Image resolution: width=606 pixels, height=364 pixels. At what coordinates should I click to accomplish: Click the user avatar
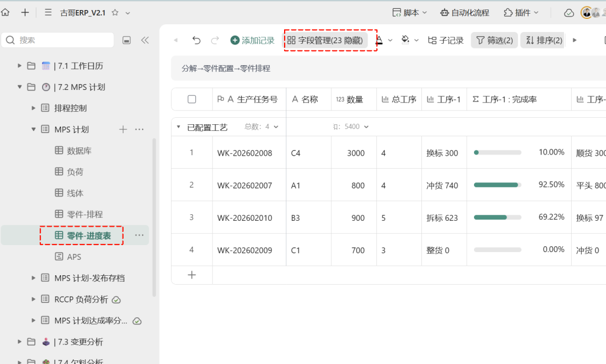pos(586,13)
